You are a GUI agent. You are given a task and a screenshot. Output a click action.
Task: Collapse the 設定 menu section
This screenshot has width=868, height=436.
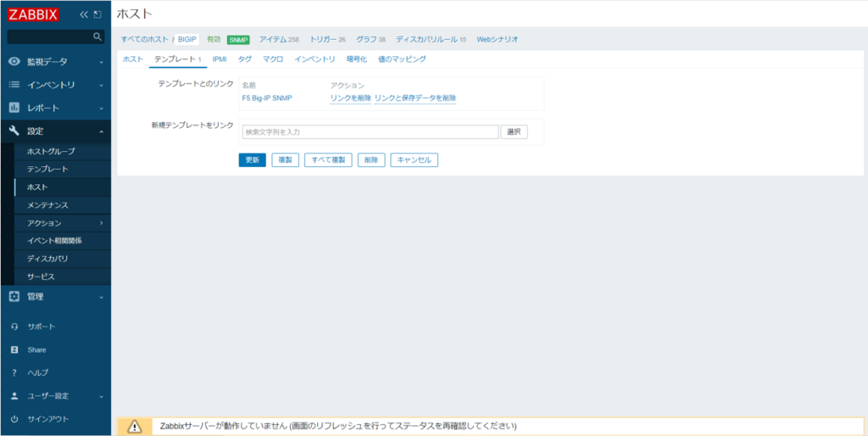[55, 131]
